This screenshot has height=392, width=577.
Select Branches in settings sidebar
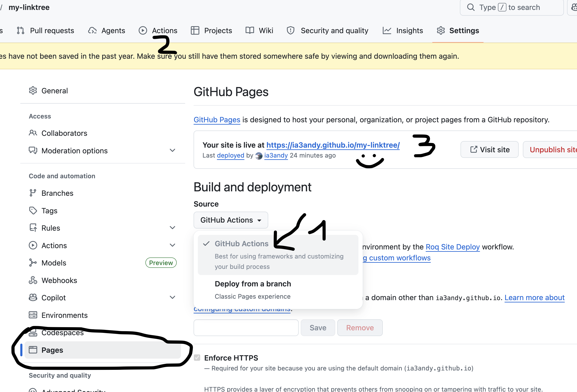[x=103, y=193]
